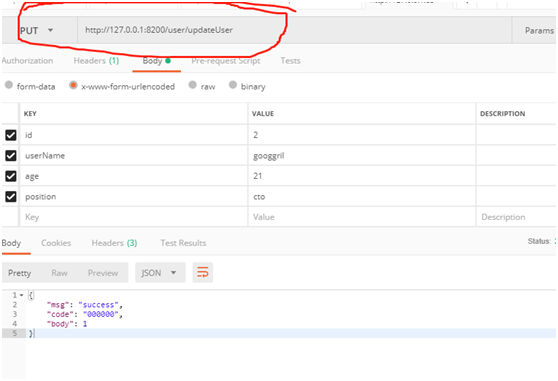The height and width of the screenshot is (381, 558).
Task: Switch response view to Raw
Action: (59, 273)
